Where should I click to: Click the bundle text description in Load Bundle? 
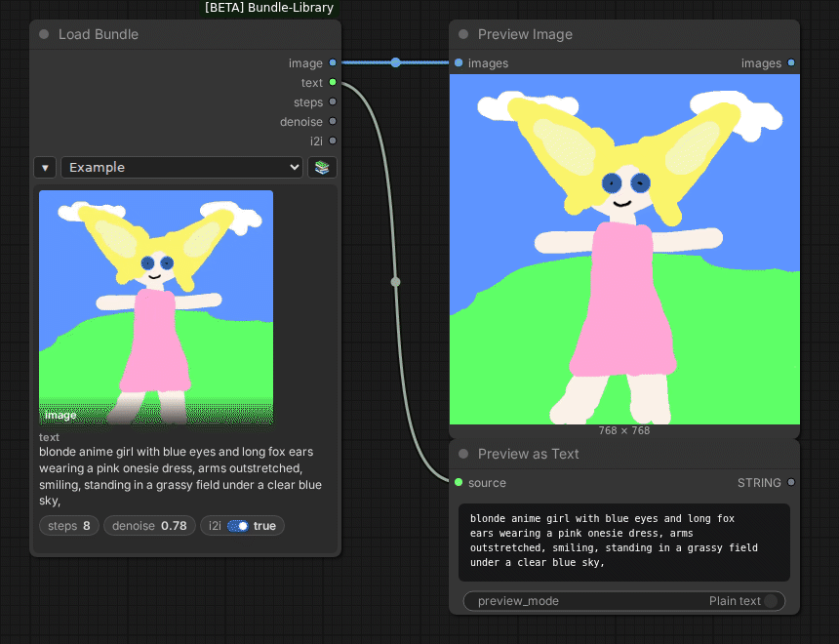[x=180, y=476]
